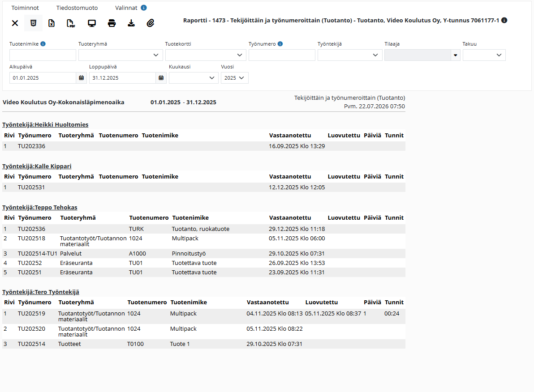Show the report on screen monitor icon
534x392 pixels.
pos(91,23)
